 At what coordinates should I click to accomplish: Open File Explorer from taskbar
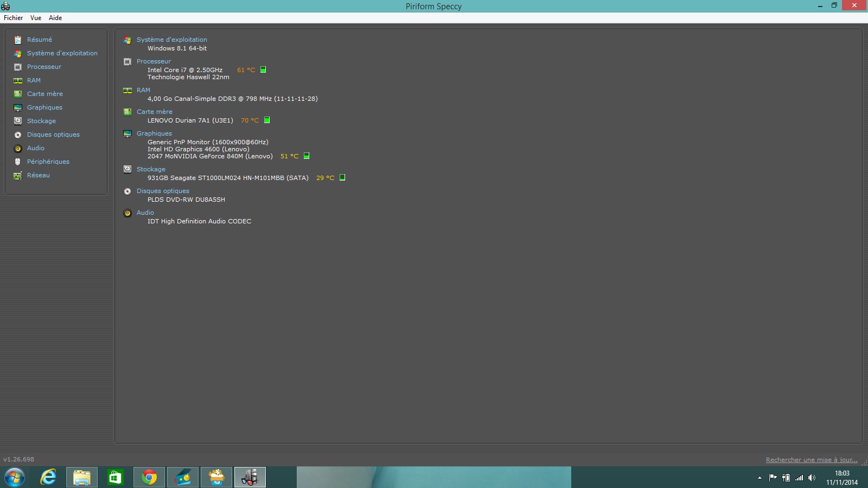click(x=82, y=477)
